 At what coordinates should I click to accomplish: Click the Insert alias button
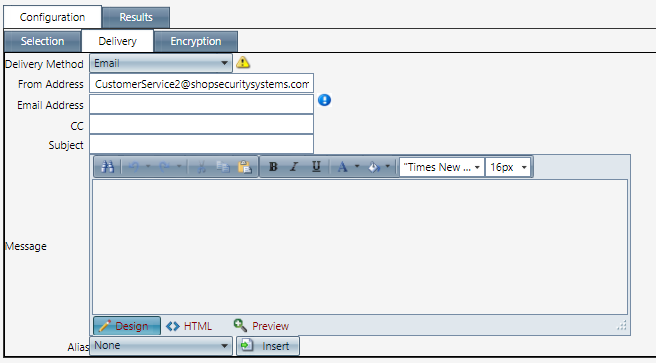pos(268,346)
